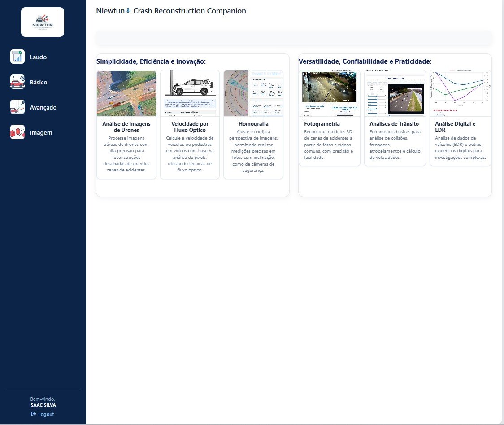Open Análise de Imagens de Drones title

(126, 127)
